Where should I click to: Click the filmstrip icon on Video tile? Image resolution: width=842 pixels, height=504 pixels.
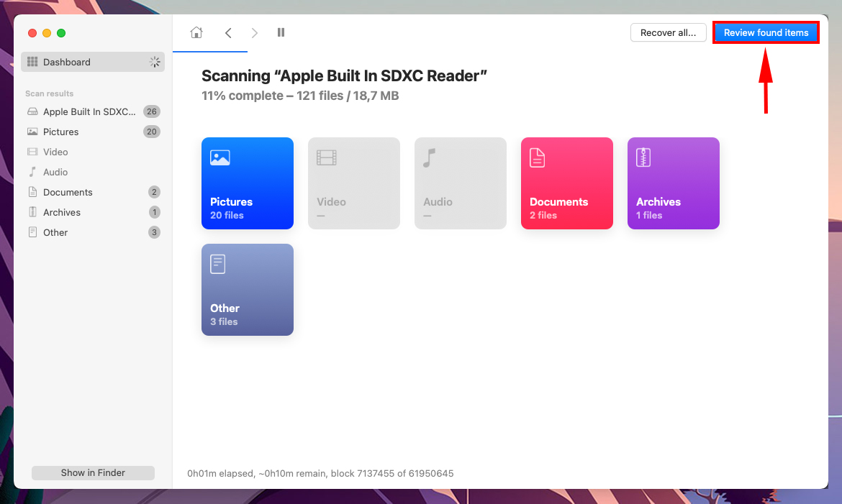click(x=327, y=157)
